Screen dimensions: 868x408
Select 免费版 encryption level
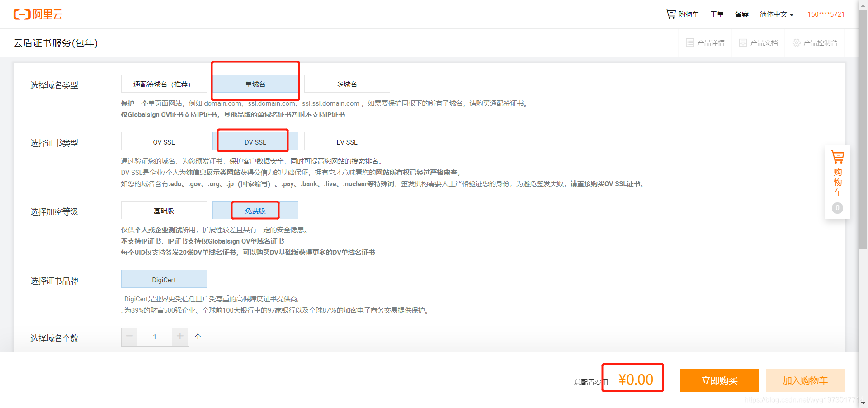255,211
